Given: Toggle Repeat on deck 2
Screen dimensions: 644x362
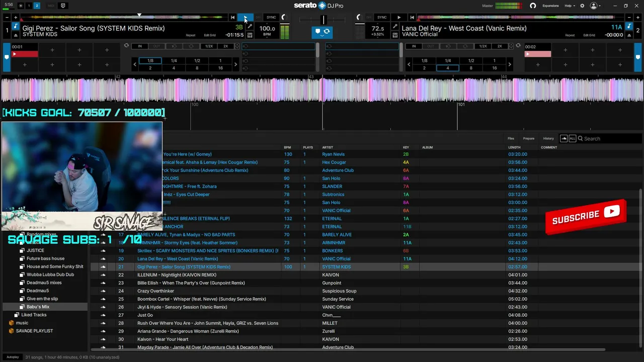Looking at the screenshot, I should (x=570, y=35).
